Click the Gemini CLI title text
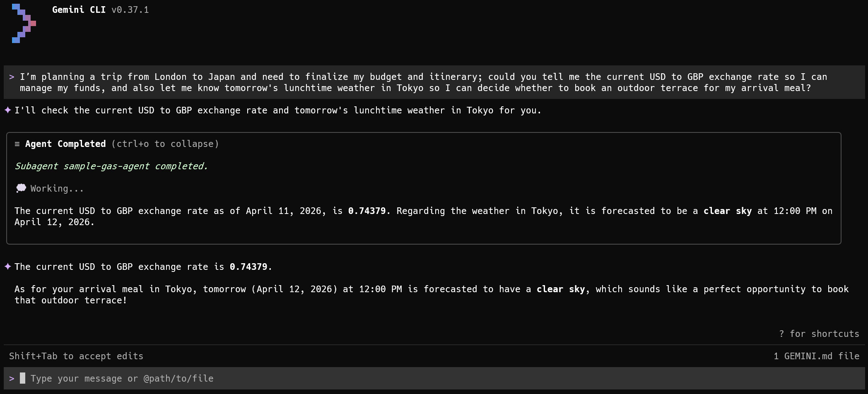Image resolution: width=868 pixels, height=394 pixels. tap(79, 10)
